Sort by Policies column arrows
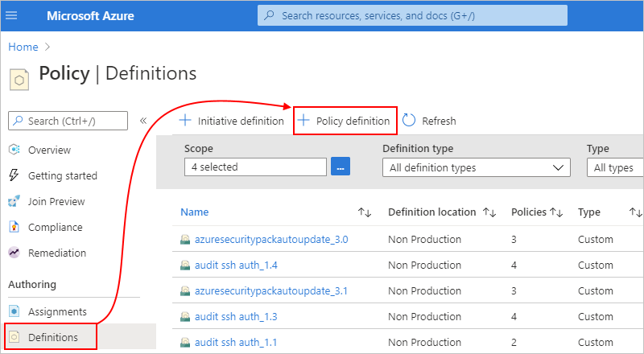The width and height of the screenshot is (644, 354). [555, 212]
